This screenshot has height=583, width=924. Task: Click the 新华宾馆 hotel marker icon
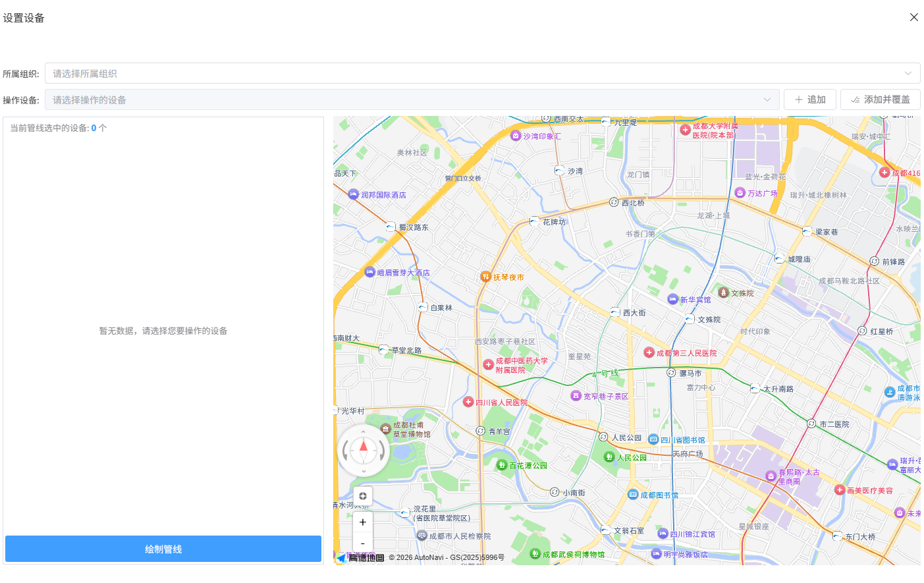point(672,299)
